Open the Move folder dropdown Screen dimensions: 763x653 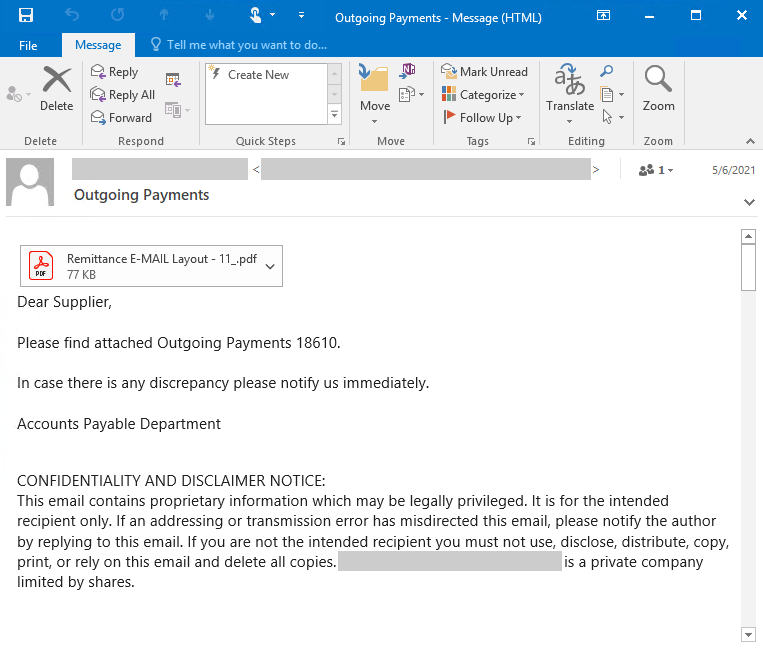click(375, 107)
